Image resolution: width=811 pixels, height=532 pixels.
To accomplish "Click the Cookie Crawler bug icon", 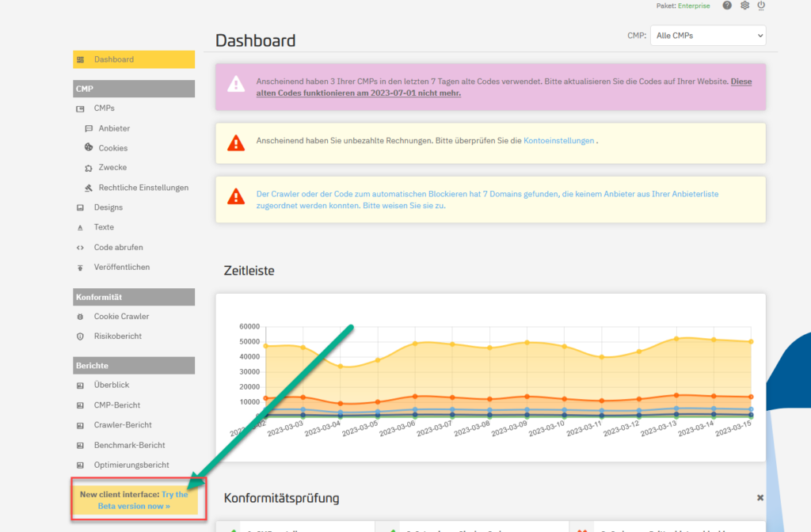I will (80, 317).
